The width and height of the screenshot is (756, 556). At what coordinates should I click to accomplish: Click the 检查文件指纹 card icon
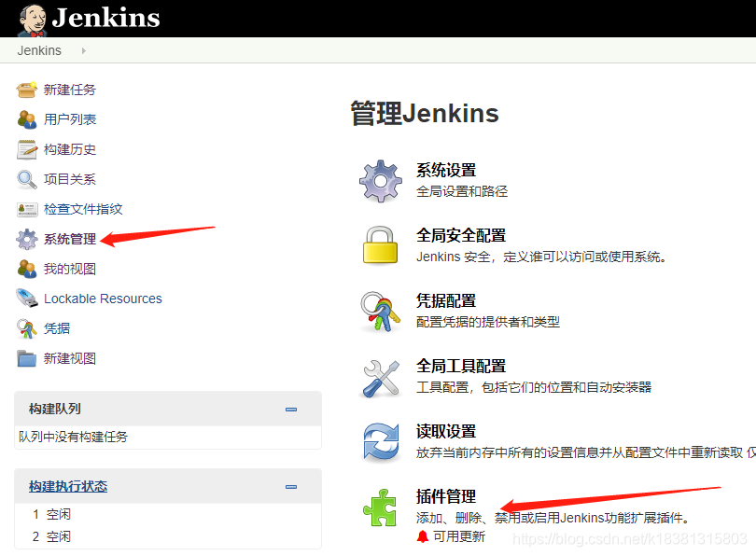26,209
